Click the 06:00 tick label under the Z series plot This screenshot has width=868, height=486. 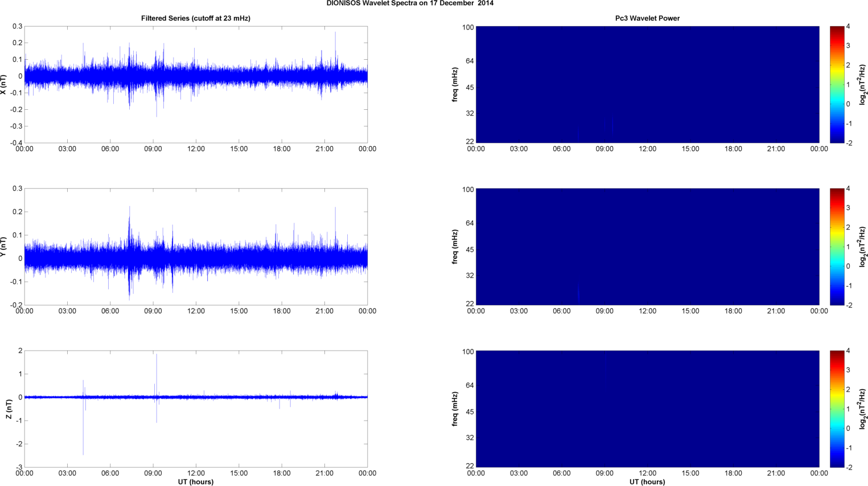pos(110,473)
